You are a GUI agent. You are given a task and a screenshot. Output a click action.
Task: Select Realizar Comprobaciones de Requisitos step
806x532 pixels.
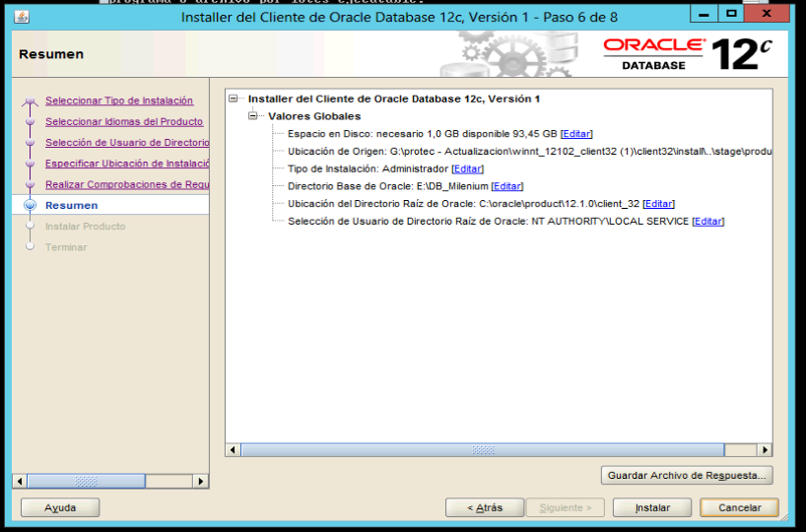(x=127, y=184)
